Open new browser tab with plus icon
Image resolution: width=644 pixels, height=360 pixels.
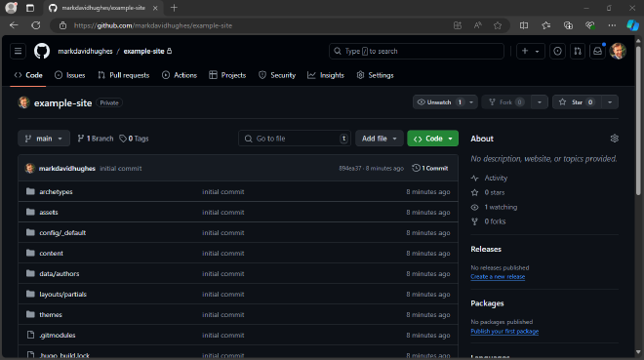174,8
